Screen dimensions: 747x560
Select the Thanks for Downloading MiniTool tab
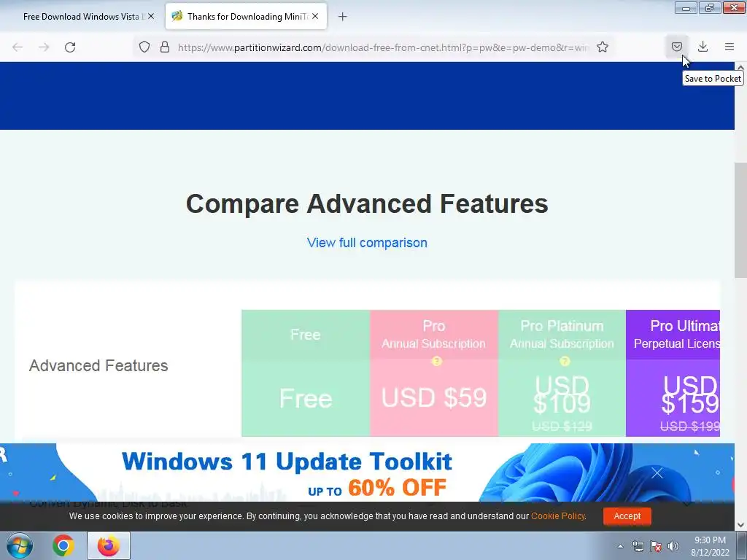[246, 17]
